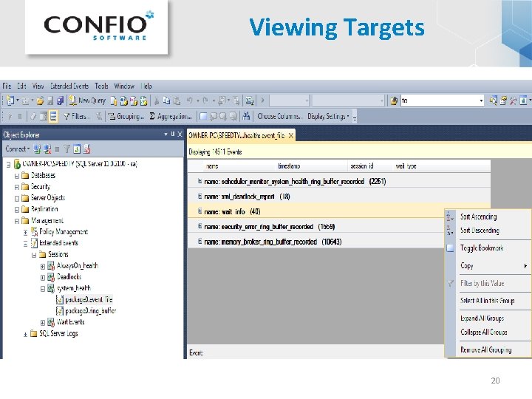This screenshot has height=399, width=532.
Task: Click the Undo arrow icon
Action: coord(190,100)
